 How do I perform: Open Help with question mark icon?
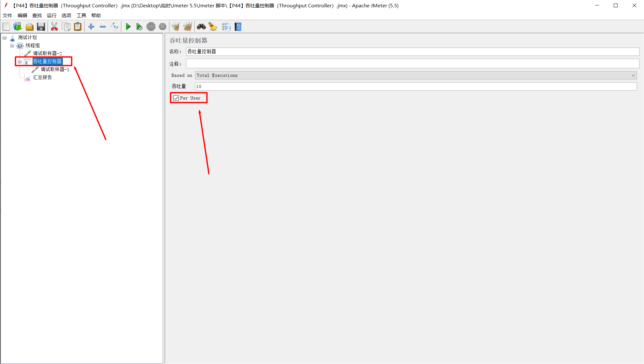coord(238,27)
